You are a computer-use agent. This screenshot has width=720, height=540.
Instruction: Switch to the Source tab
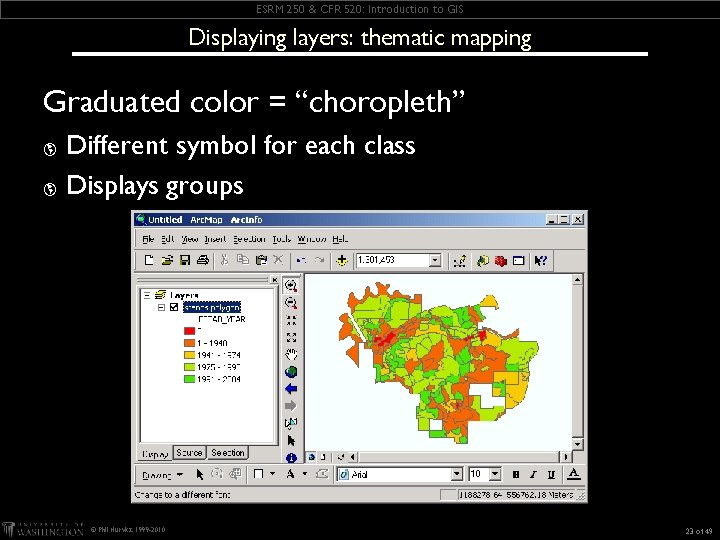coord(189,453)
